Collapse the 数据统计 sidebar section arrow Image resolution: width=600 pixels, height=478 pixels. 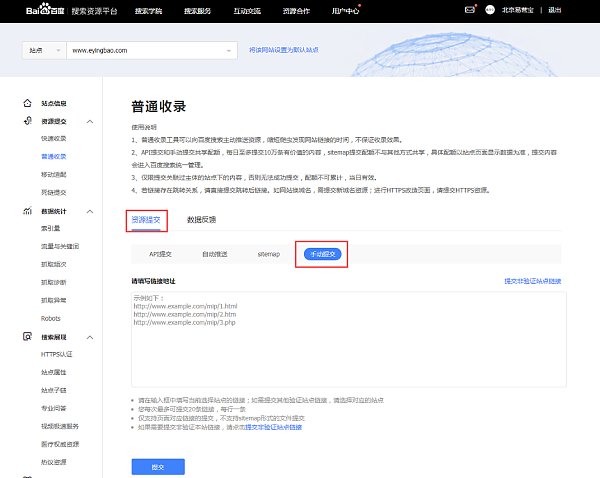coord(90,212)
